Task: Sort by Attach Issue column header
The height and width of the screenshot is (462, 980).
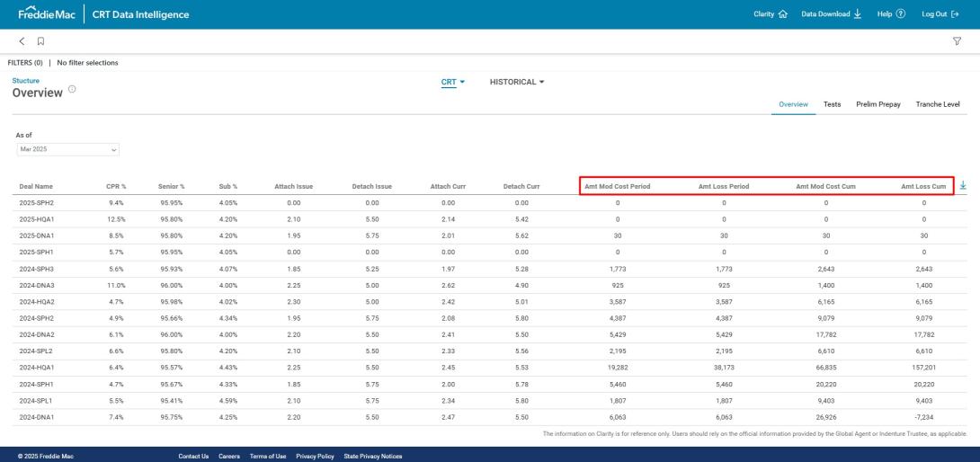Action: pos(294,186)
